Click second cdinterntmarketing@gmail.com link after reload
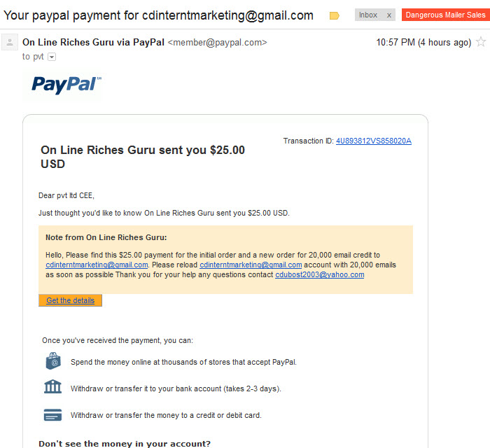Viewport: 490px width, 448px height. coord(251,265)
